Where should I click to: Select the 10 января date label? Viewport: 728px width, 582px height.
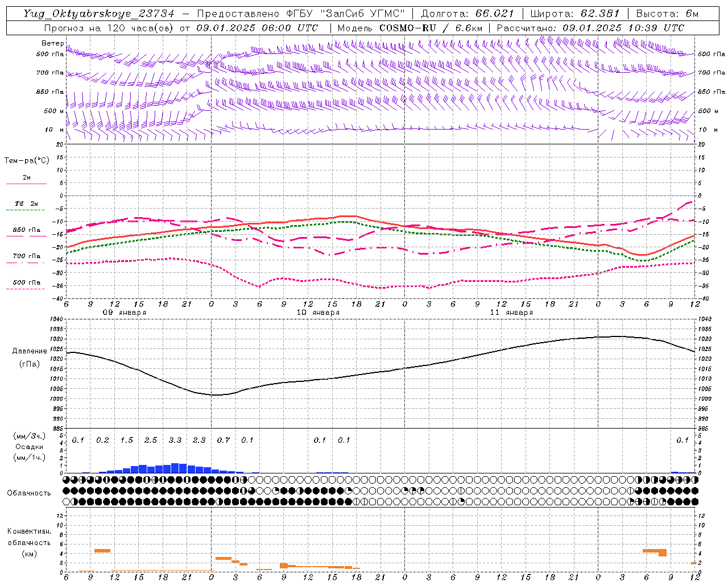[318, 313]
